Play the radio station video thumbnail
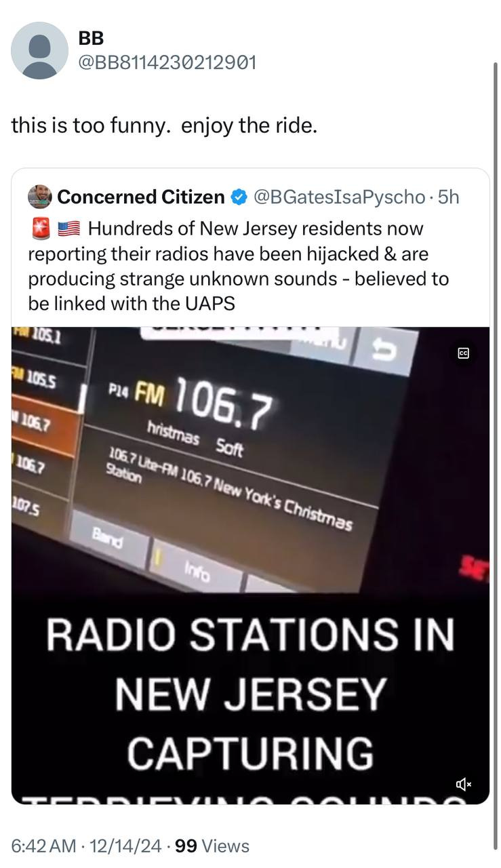The image size is (501, 868). pos(250,566)
